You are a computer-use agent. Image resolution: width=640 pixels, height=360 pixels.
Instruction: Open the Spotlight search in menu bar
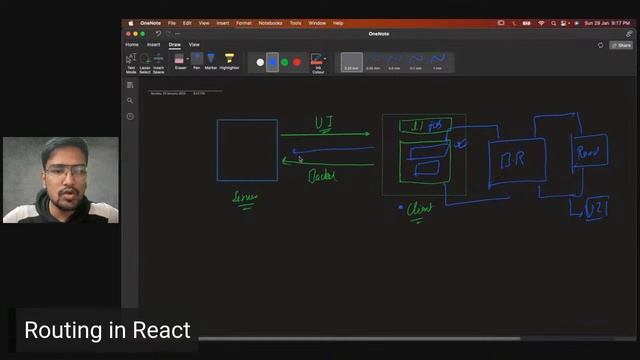tap(553, 23)
